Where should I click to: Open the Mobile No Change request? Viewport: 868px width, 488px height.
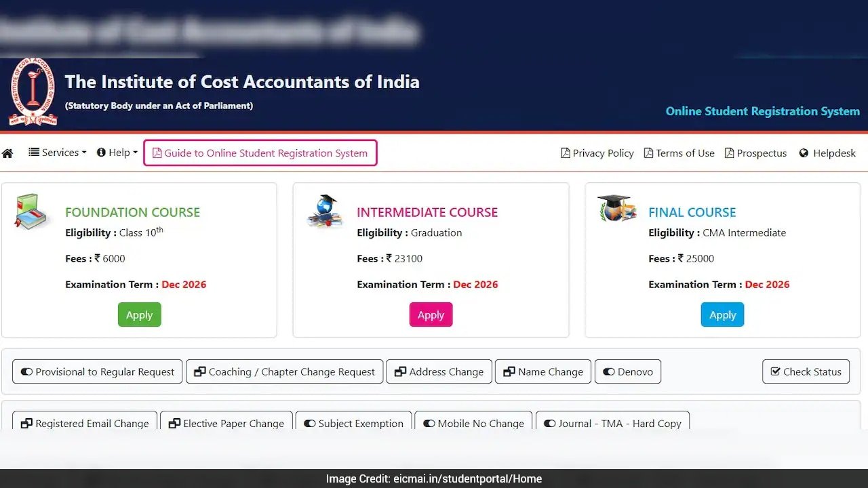(474, 421)
